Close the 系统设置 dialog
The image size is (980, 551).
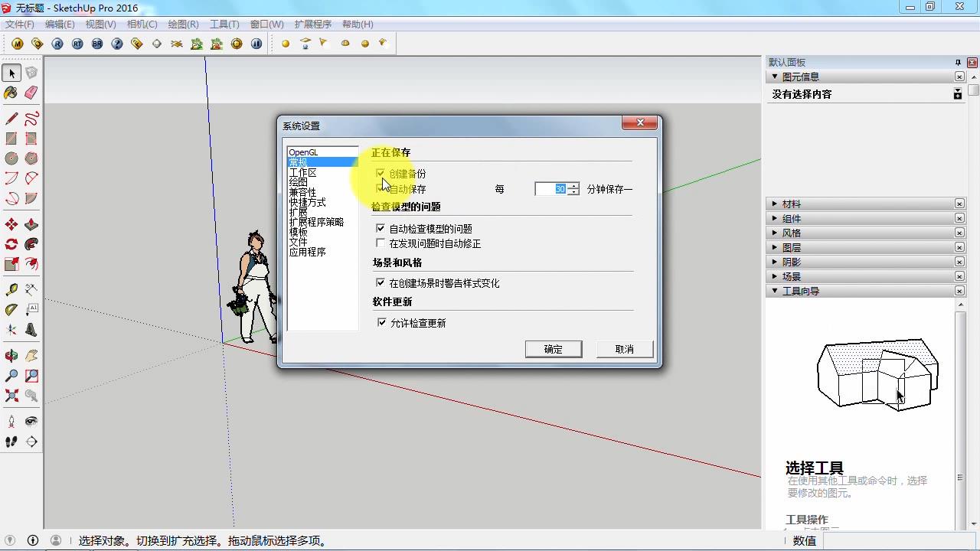coord(639,122)
